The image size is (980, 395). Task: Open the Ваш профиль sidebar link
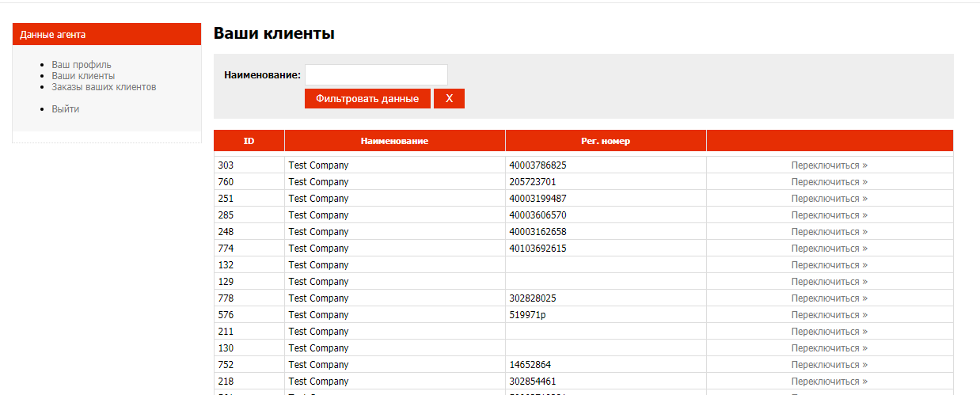[x=82, y=65]
